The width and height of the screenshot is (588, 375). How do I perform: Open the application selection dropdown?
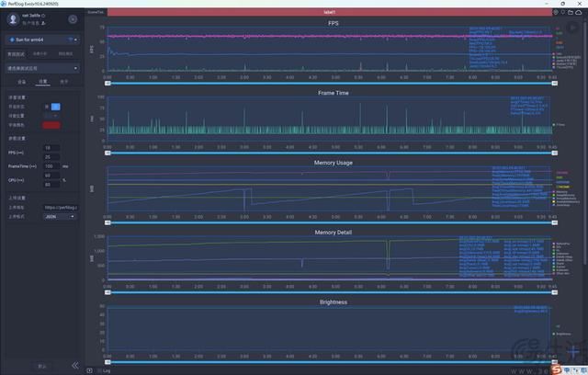tap(41, 68)
